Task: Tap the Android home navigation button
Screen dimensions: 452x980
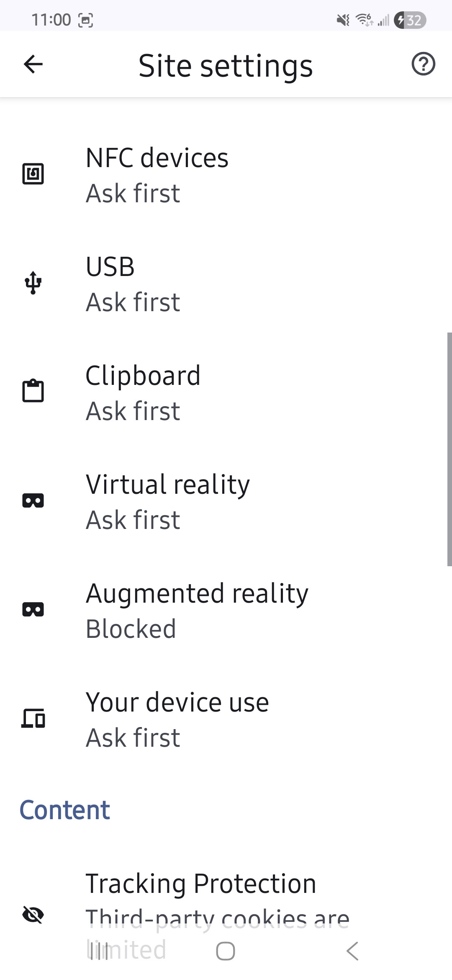Action: pyautogui.click(x=226, y=951)
